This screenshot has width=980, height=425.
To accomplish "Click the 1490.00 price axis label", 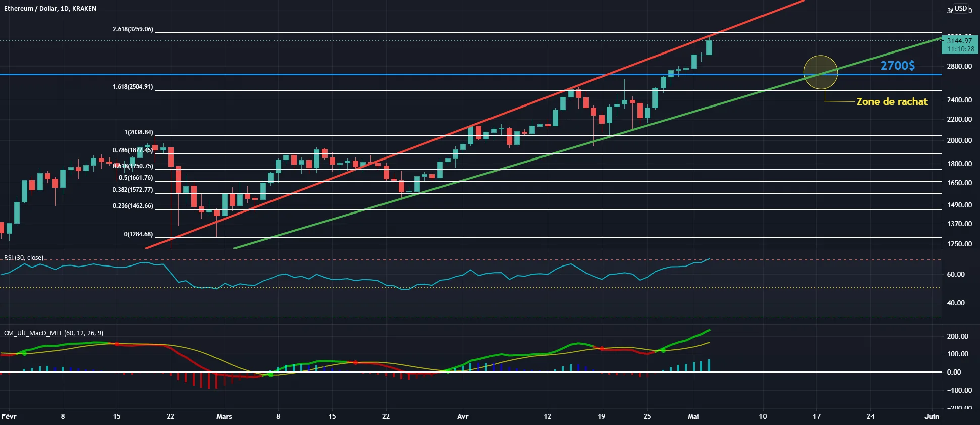I will pyautogui.click(x=959, y=205).
